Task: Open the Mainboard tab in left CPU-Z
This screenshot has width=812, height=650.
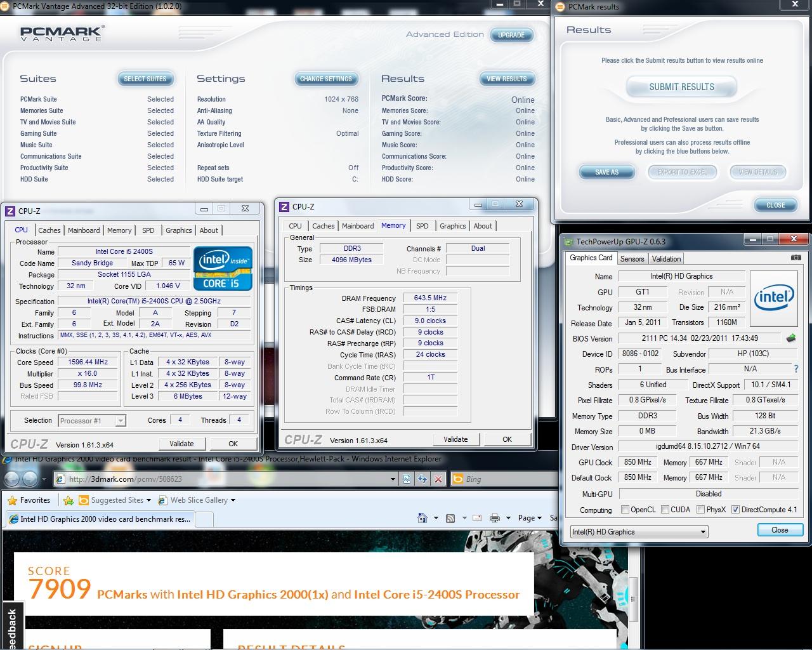Action: click(x=84, y=230)
